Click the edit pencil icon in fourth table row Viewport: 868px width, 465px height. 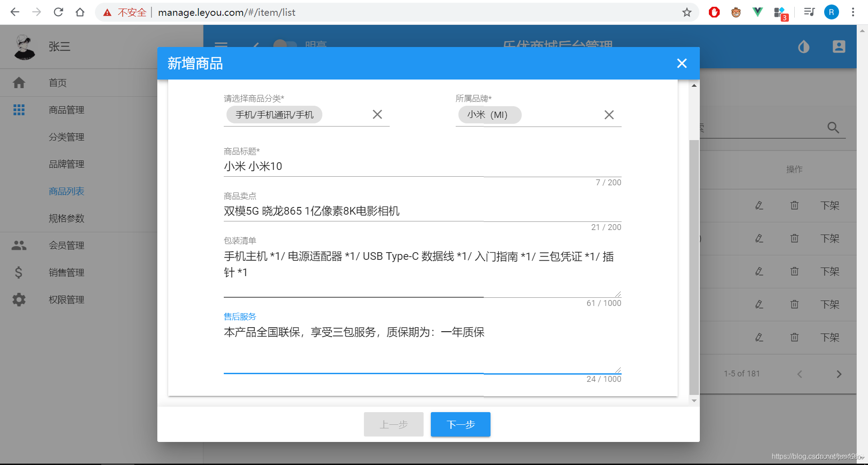(759, 305)
